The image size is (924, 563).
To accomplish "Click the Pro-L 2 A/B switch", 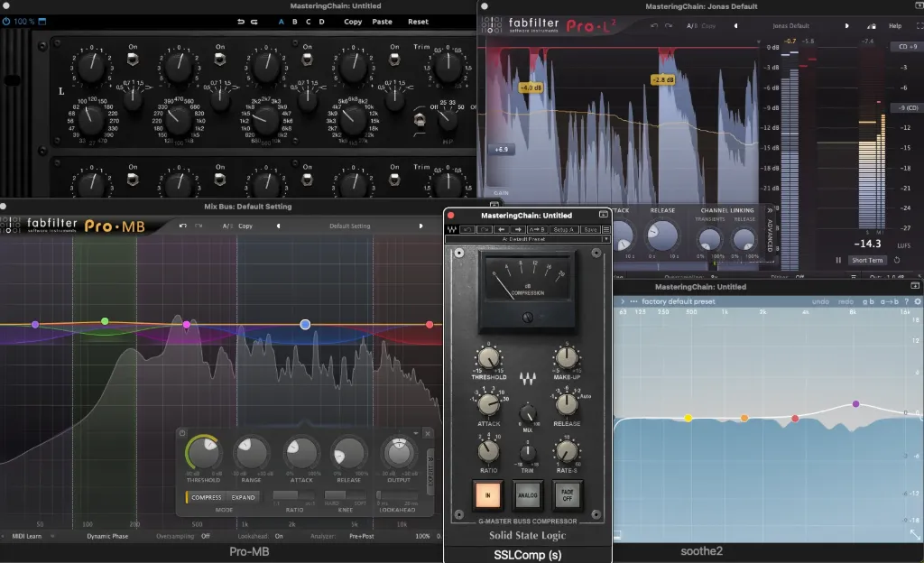I will (691, 26).
